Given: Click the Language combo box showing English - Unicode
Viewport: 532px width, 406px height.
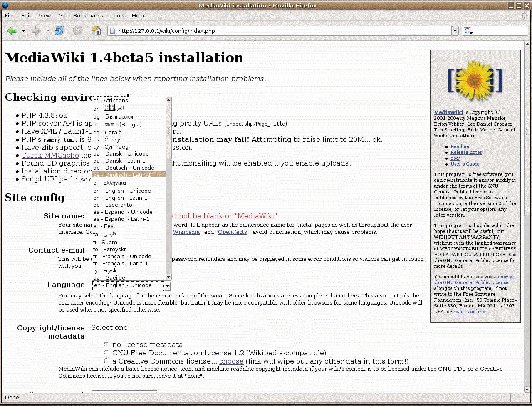Looking at the screenshot, I should click(131, 285).
